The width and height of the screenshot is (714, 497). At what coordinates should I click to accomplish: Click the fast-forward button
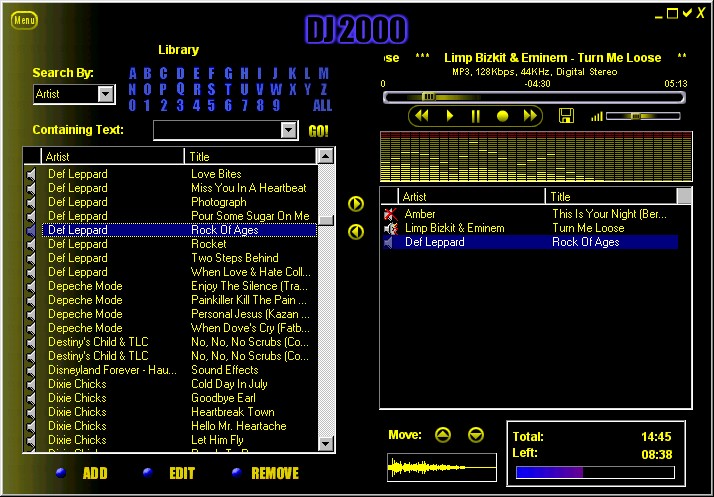530,116
